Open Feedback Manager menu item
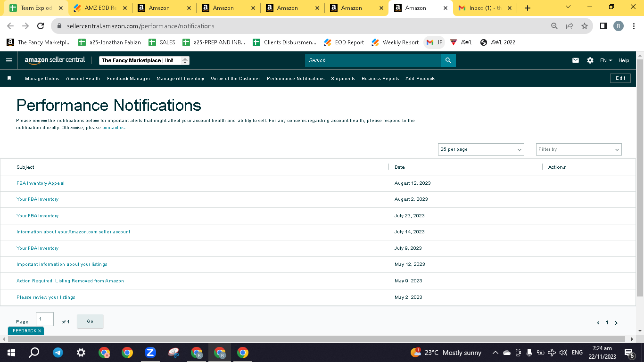This screenshot has width=644, height=362. tap(128, 79)
